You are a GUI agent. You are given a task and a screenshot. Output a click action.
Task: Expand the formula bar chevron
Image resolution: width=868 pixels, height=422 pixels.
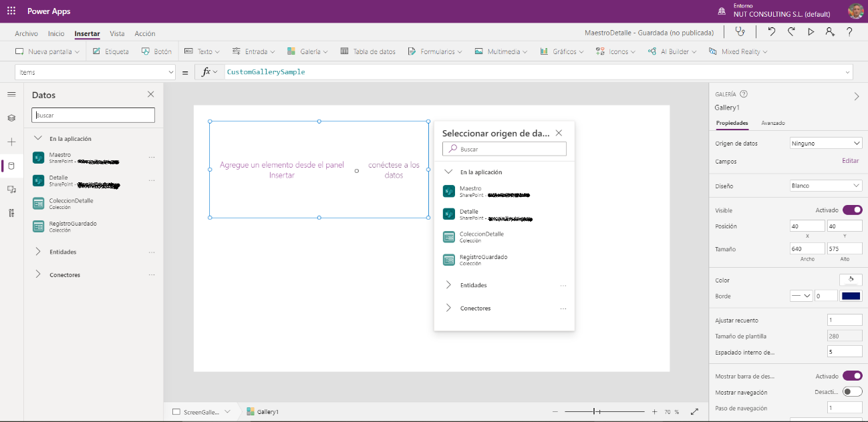[x=848, y=72]
